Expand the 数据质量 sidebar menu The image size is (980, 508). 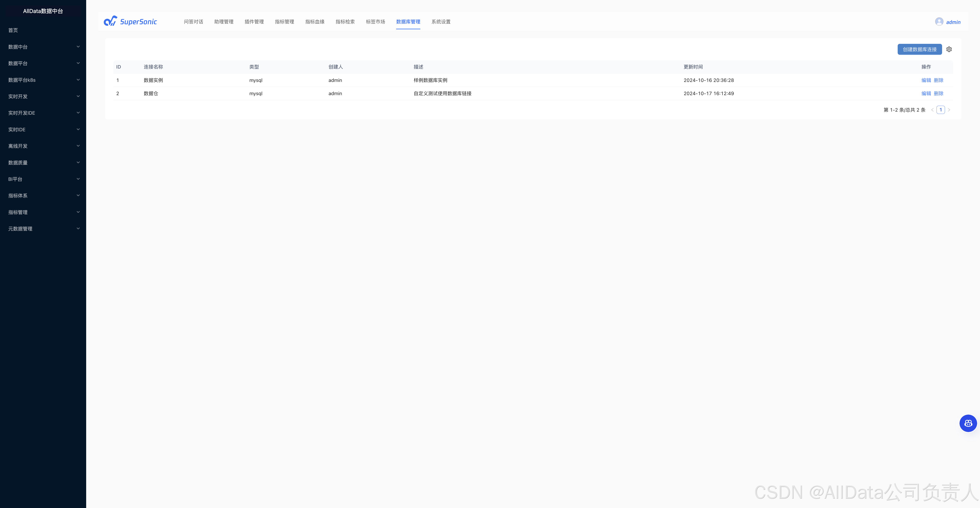[43, 162]
